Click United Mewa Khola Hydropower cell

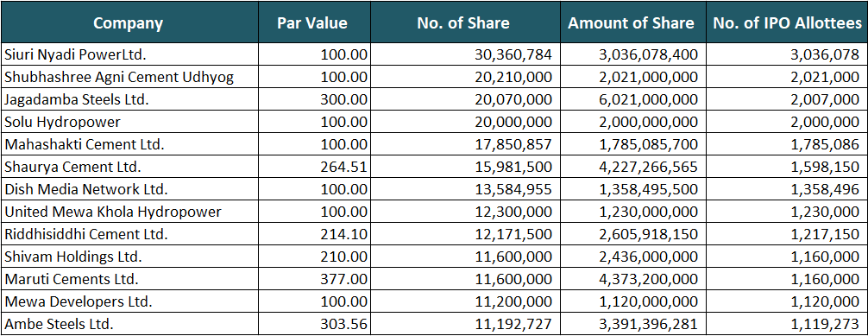(129, 212)
